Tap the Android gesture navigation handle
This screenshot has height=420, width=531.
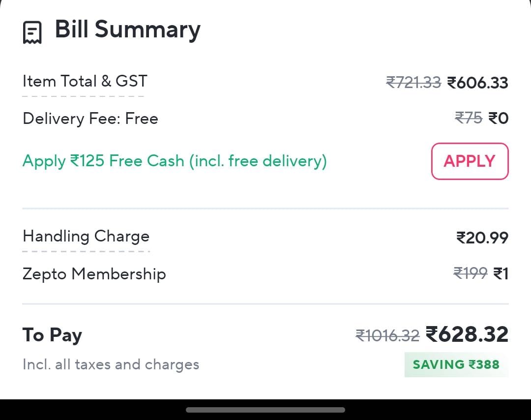(x=265, y=410)
